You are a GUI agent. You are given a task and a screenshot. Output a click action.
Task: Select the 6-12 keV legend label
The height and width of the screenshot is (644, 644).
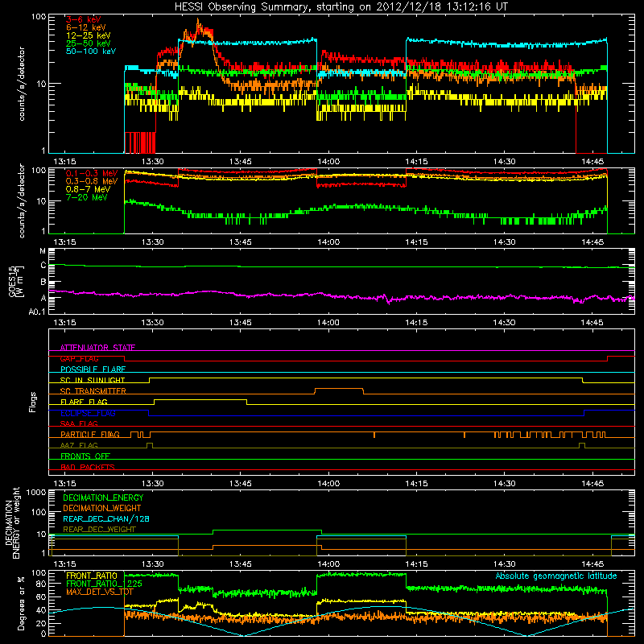coord(86,27)
